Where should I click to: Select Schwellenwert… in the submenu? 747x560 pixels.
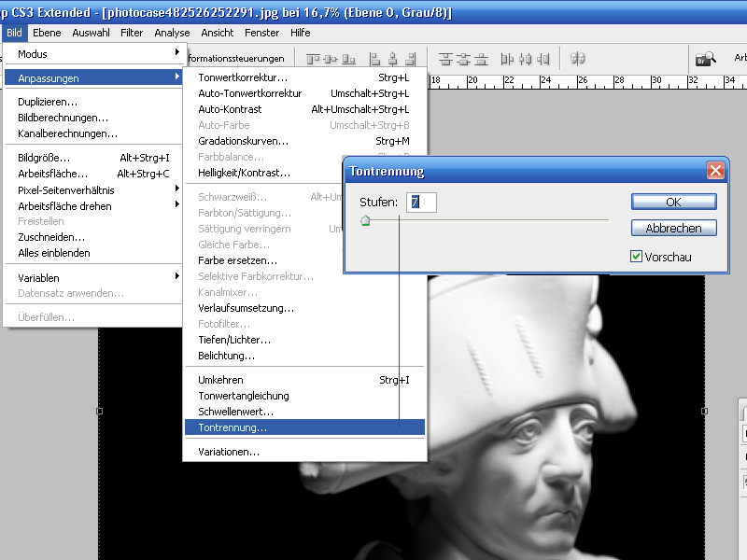tap(304, 412)
